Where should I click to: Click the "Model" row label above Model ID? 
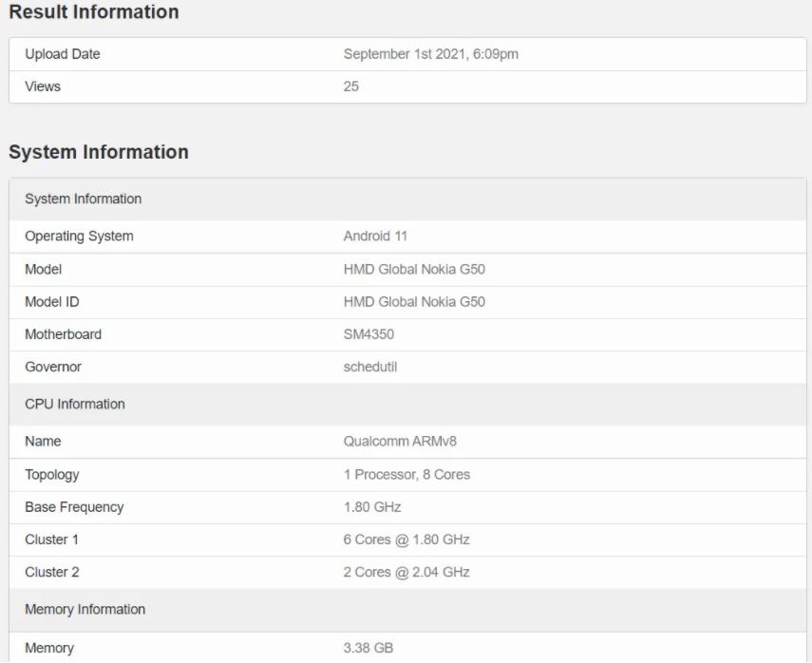44,270
